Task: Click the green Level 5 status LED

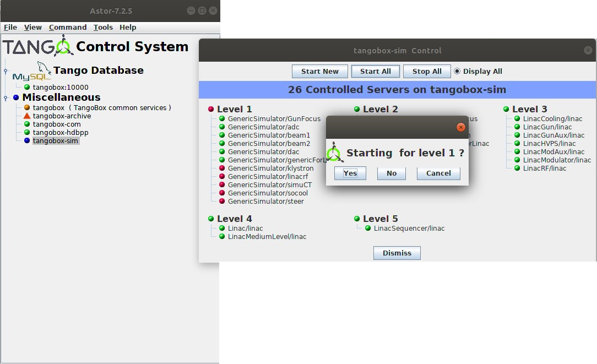Action: [357, 219]
